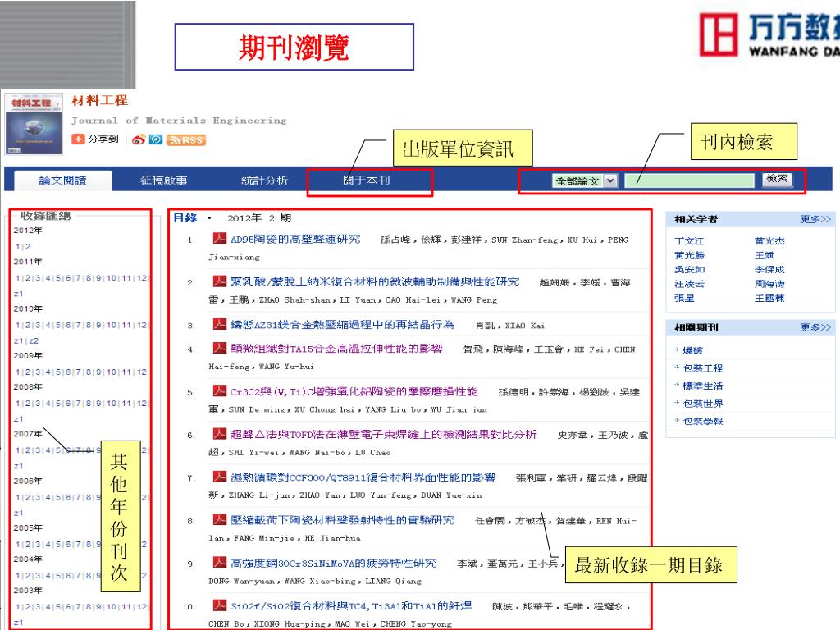Open PDF icon for article 6 超聲
840x630 pixels.
click(x=219, y=434)
